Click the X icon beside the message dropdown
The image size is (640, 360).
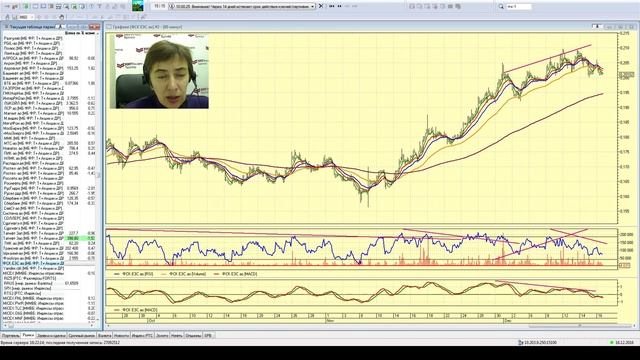(321, 6)
